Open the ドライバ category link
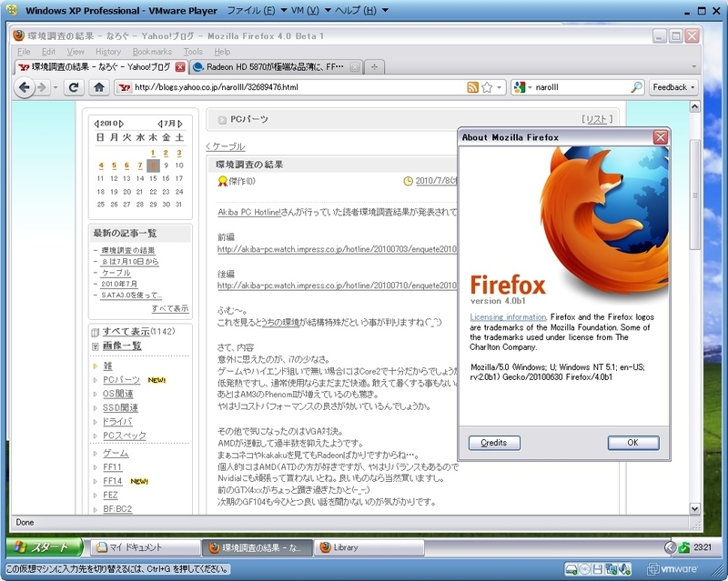The height and width of the screenshot is (581, 728). (117, 421)
